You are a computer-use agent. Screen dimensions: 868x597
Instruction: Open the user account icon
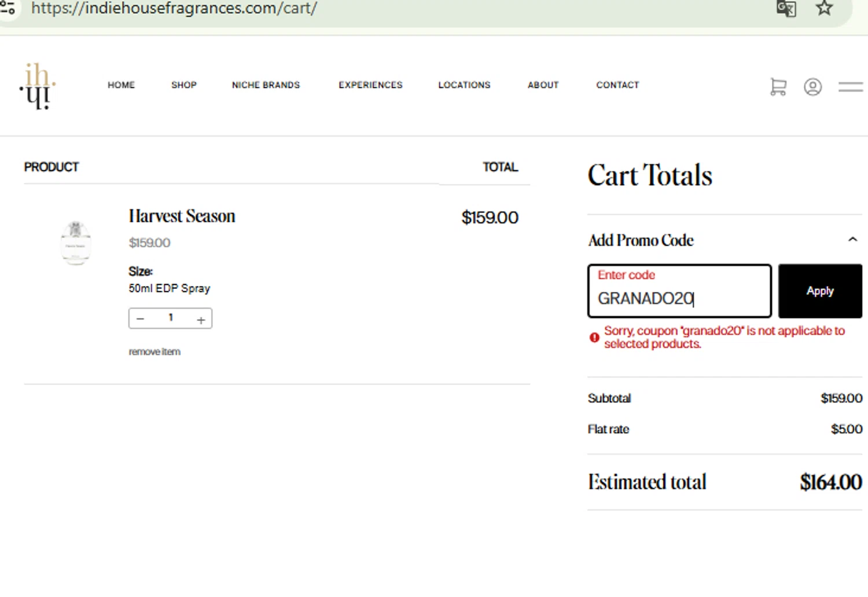point(812,87)
